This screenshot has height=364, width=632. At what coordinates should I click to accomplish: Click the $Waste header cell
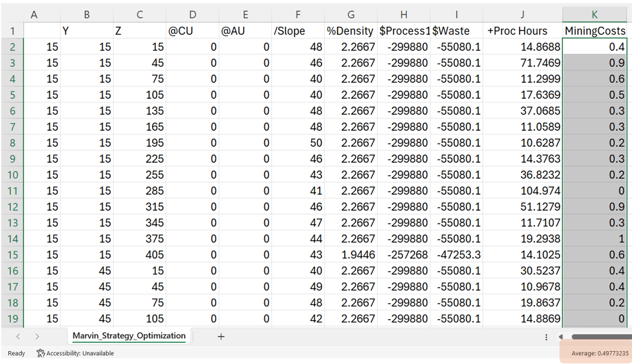[x=456, y=31]
